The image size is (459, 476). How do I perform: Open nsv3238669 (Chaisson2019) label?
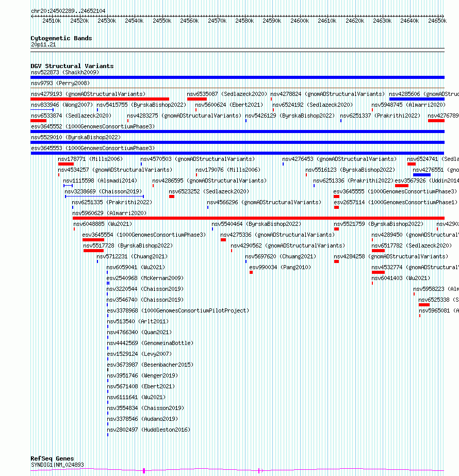point(103,191)
